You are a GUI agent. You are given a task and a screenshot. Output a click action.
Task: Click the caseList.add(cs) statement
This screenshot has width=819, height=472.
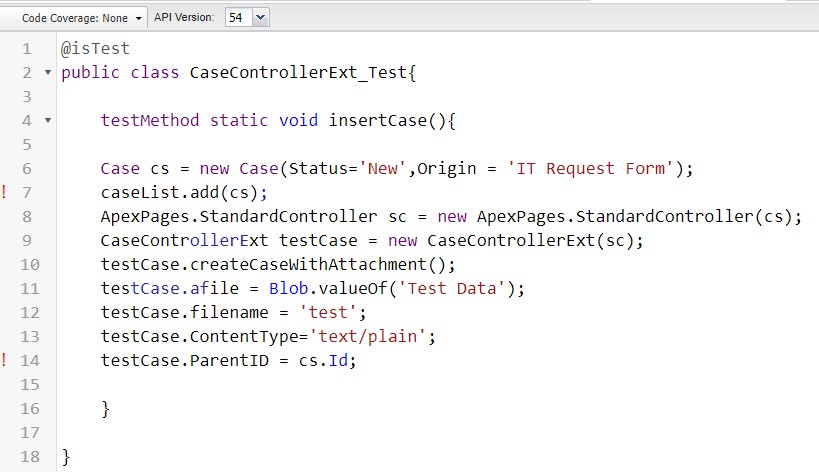click(184, 193)
